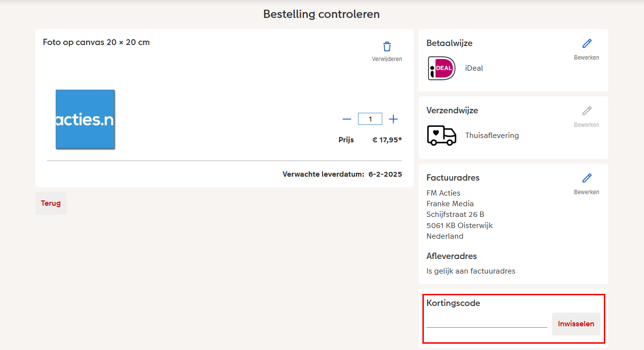Image resolution: width=644 pixels, height=350 pixels.
Task: Open Bewerken next to Factuuradres
Action: [x=586, y=192]
